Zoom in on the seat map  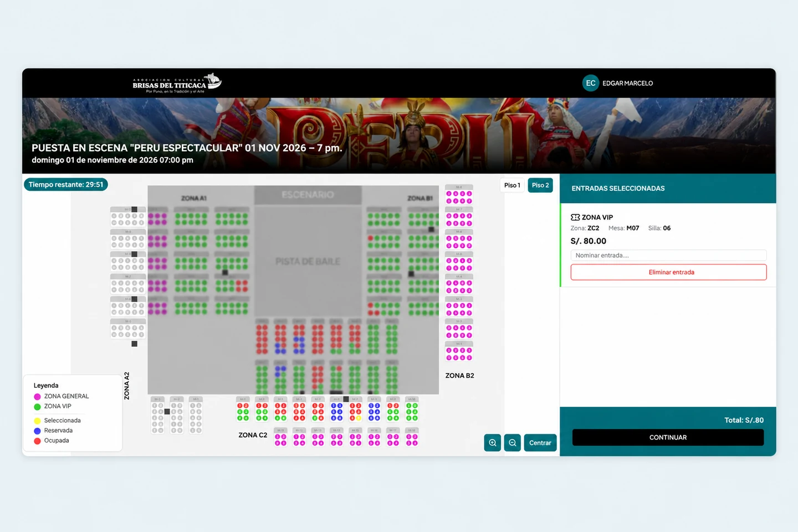(x=492, y=443)
